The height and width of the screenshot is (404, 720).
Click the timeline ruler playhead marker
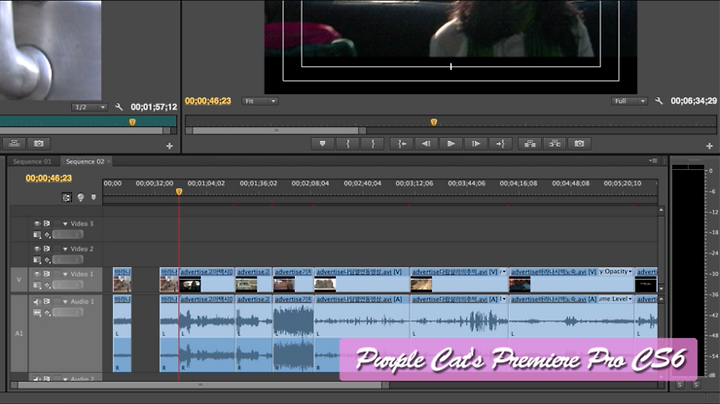[x=179, y=191]
